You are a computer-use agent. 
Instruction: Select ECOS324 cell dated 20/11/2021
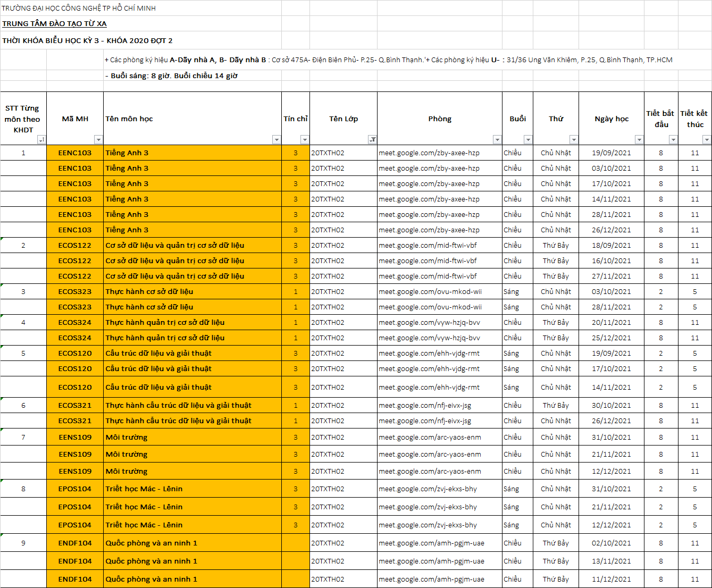pos(75,323)
